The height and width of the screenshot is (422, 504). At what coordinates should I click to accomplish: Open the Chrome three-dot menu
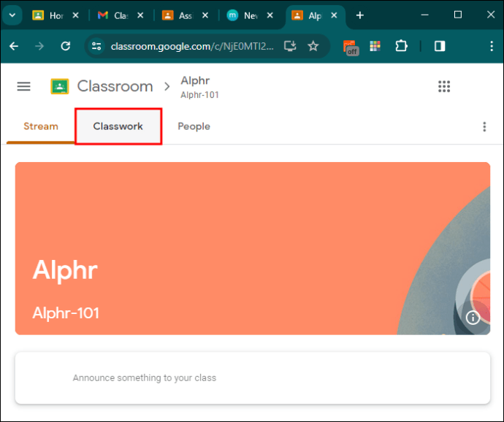[x=492, y=46]
